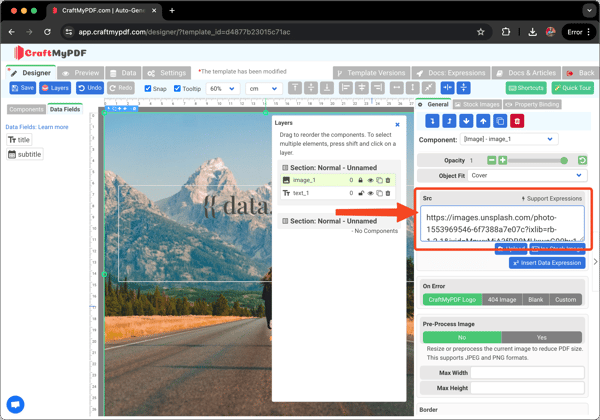The width and height of the screenshot is (600, 420).
Task: Duplicate the text_1 layer in Layers panel
Action: coord(379,193)
